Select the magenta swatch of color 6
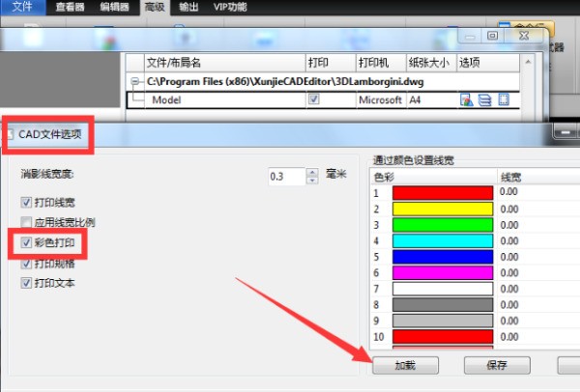 [443, 272]
